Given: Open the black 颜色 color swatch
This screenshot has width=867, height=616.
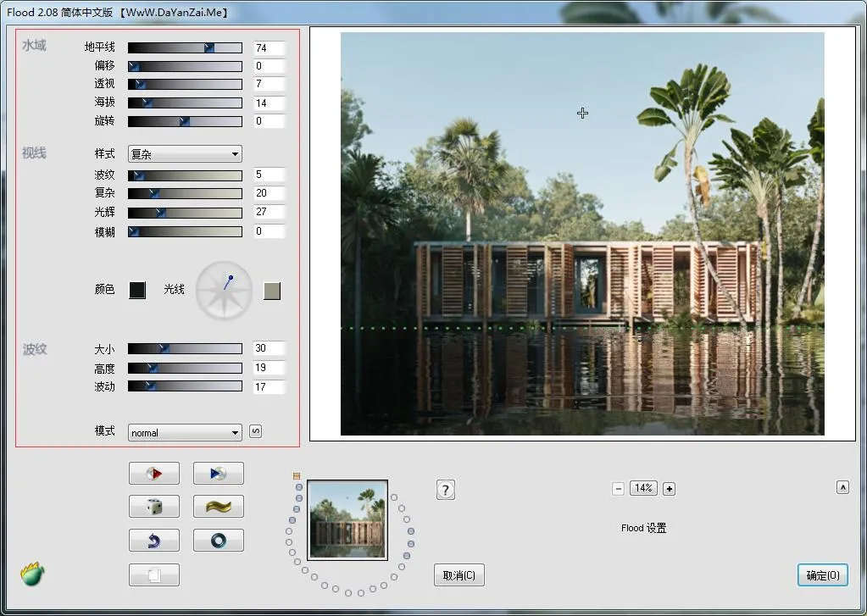Looking at the screenshot, I should tap(137, 290).
